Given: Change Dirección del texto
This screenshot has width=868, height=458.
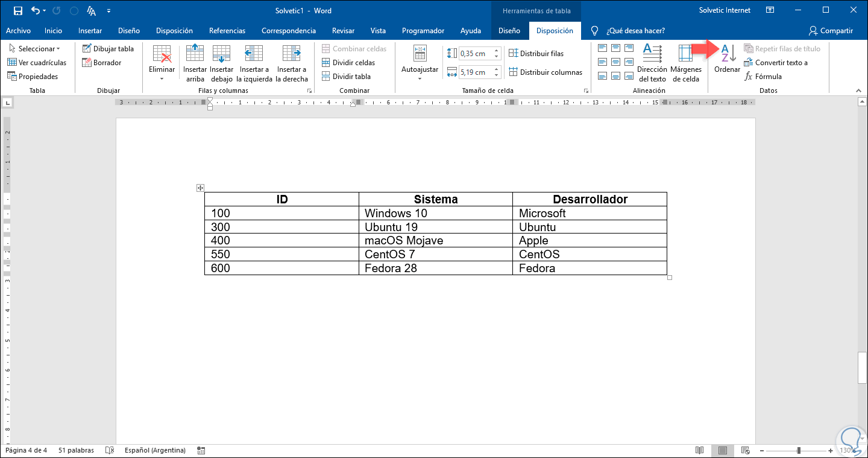Looking at the screenshot, I should pos(652,63).
